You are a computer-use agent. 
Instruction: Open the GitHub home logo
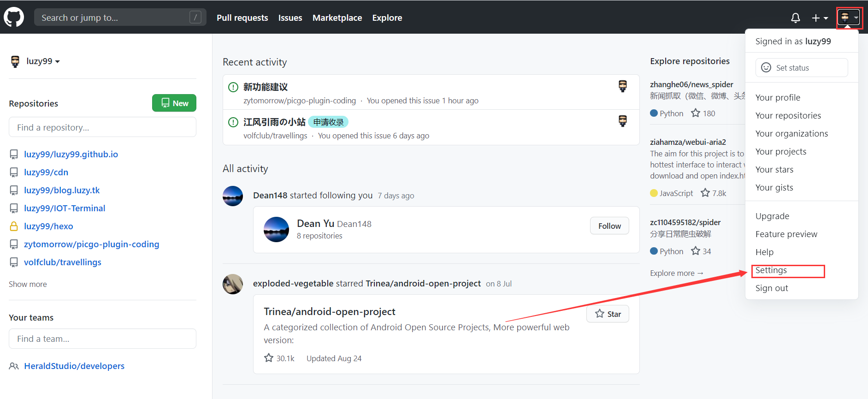[x=14, y=18]
